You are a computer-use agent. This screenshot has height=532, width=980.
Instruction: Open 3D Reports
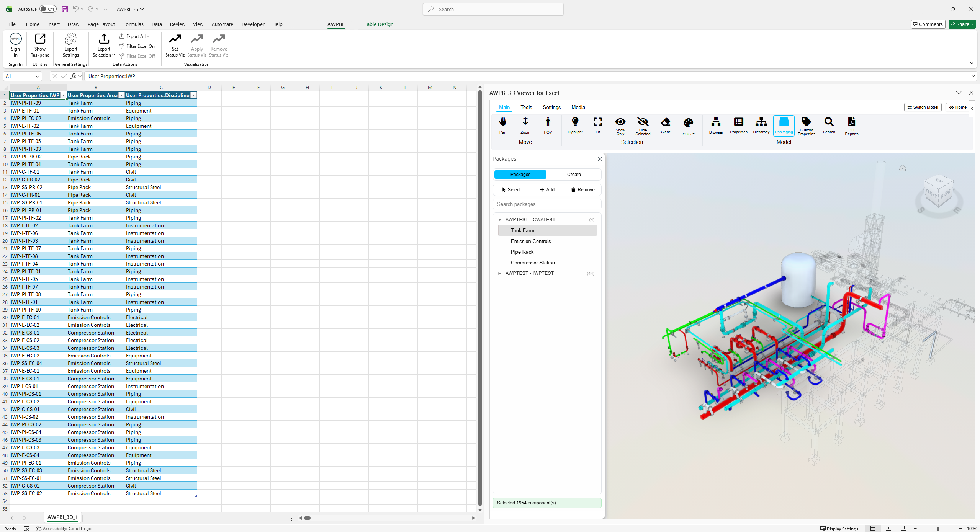[x=851, y=126]
